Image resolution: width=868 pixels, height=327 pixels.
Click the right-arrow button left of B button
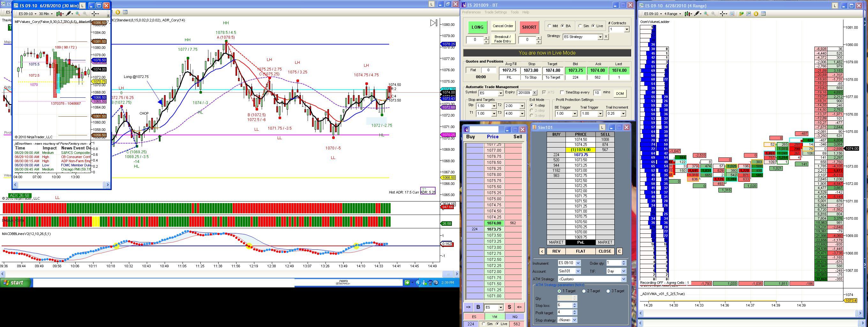click(x=468, y=307)
